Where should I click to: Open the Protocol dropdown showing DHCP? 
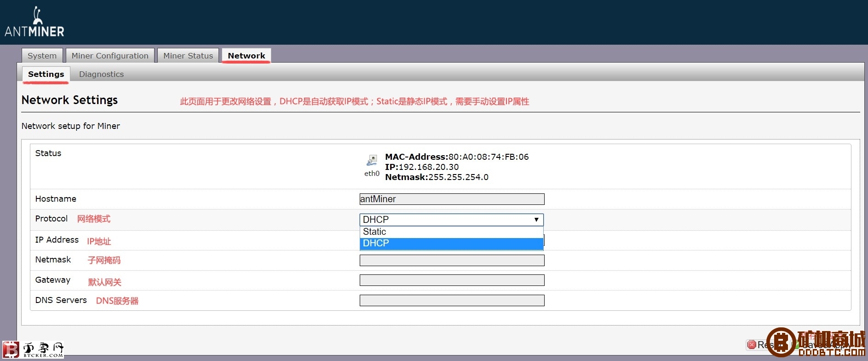pos(451,220)
